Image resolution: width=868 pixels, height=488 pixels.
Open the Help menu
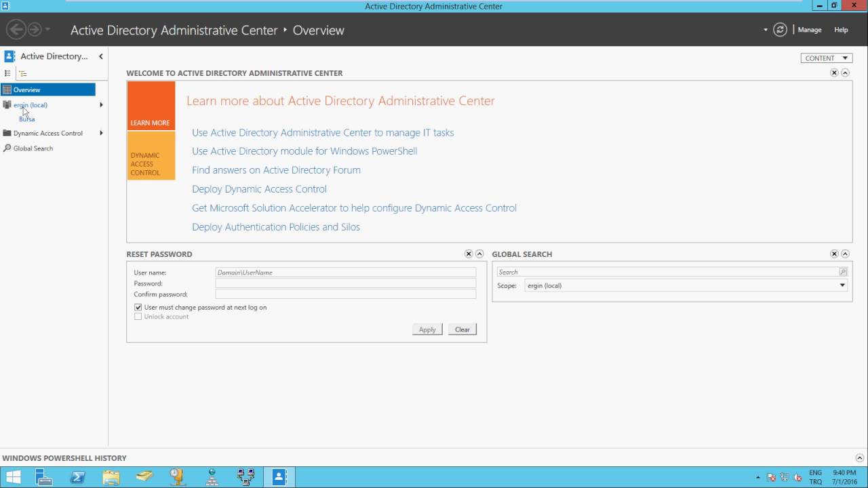[841, 30]
